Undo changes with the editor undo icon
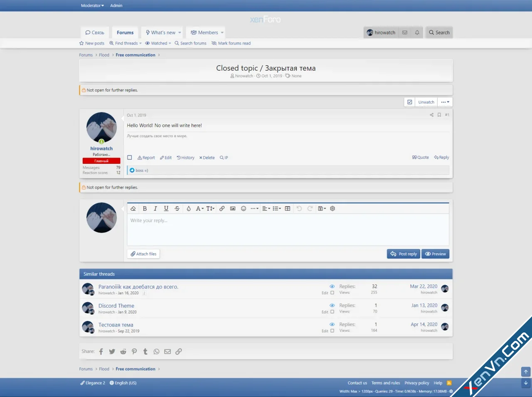 point(299,208)
